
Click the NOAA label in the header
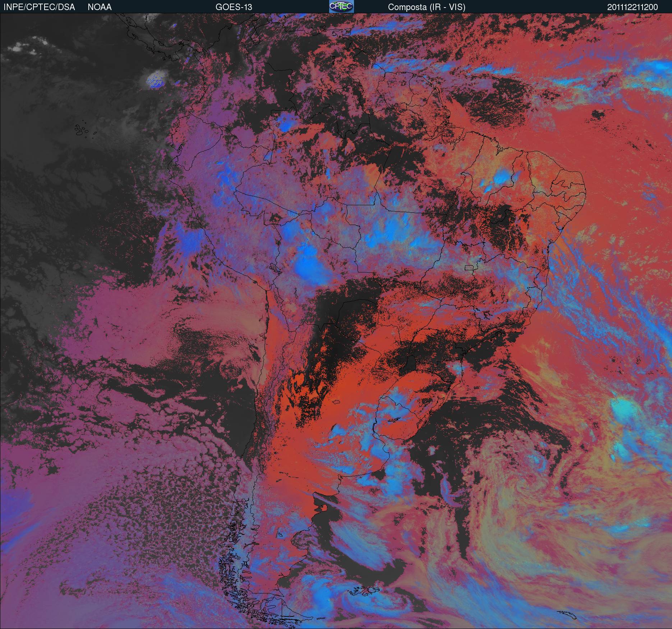tap(100, 7)
